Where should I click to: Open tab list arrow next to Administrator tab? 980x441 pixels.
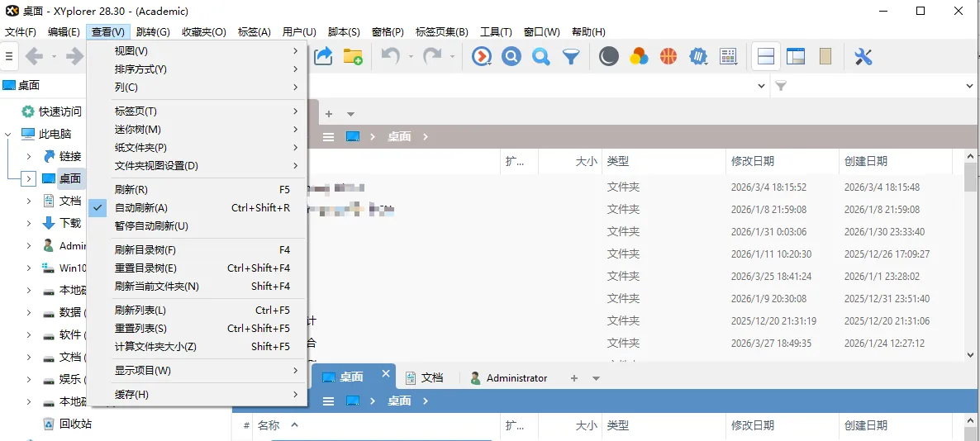(x=596, y=378)
